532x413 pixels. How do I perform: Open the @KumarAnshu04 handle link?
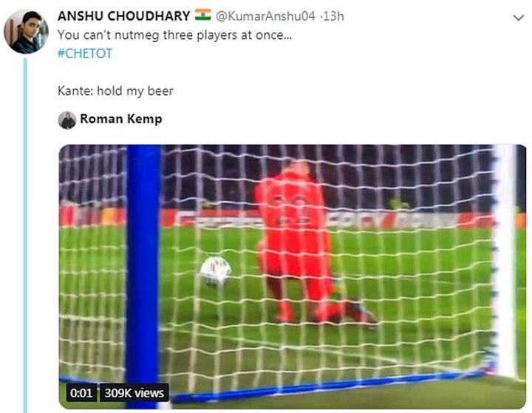pyautogui.click(x=266, y=16)
